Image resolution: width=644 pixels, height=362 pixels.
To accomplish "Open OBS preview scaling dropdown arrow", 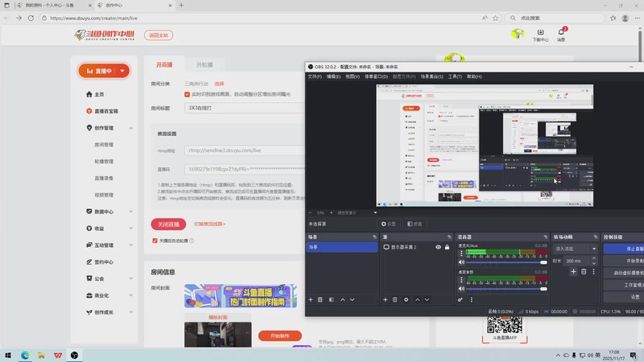I will (x=375, y=212).
